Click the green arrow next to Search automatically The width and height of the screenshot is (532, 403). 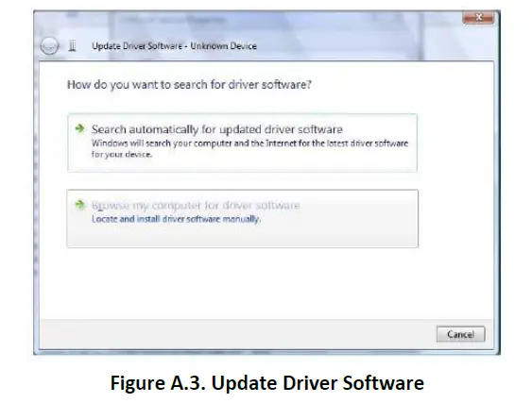coord(79,128)
